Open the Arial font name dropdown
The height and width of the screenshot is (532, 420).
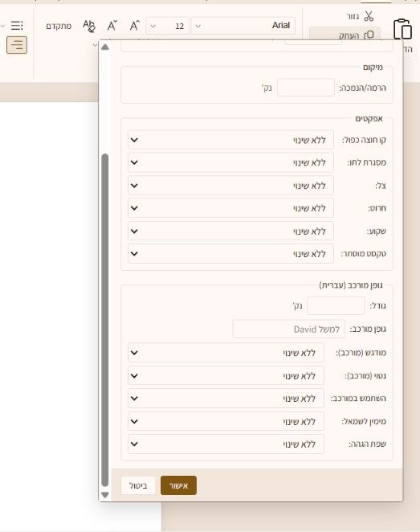pyautogui.click(x=243, y=26)
